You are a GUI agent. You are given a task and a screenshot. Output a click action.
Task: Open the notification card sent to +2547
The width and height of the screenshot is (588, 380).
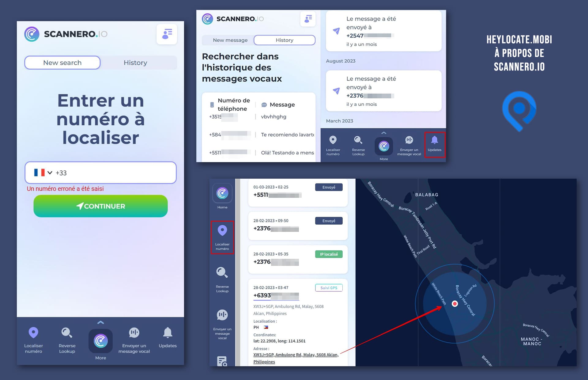pos(383,31)
